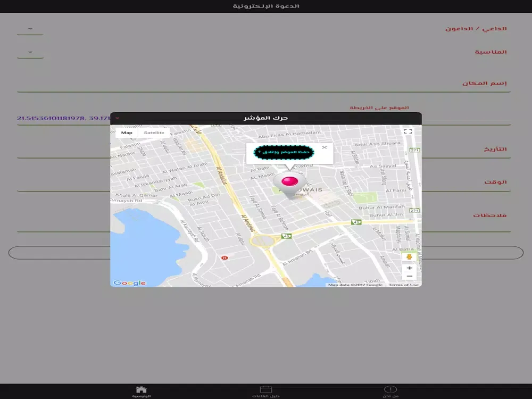Viewport: 532px width, 399px height.
Task: Close the move-pointer map dialog
Action: pos(118,118)
